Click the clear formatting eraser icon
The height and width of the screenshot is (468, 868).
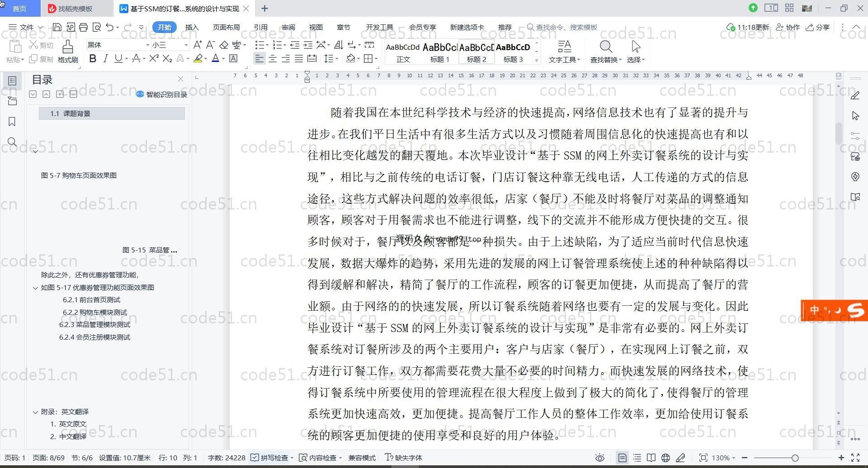223,45
